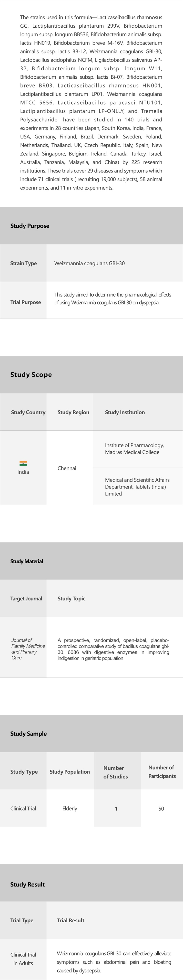Click Medical and Scientific Affairs Department entry
This screenshot has width=183, height=980.
tap(137, 487)
